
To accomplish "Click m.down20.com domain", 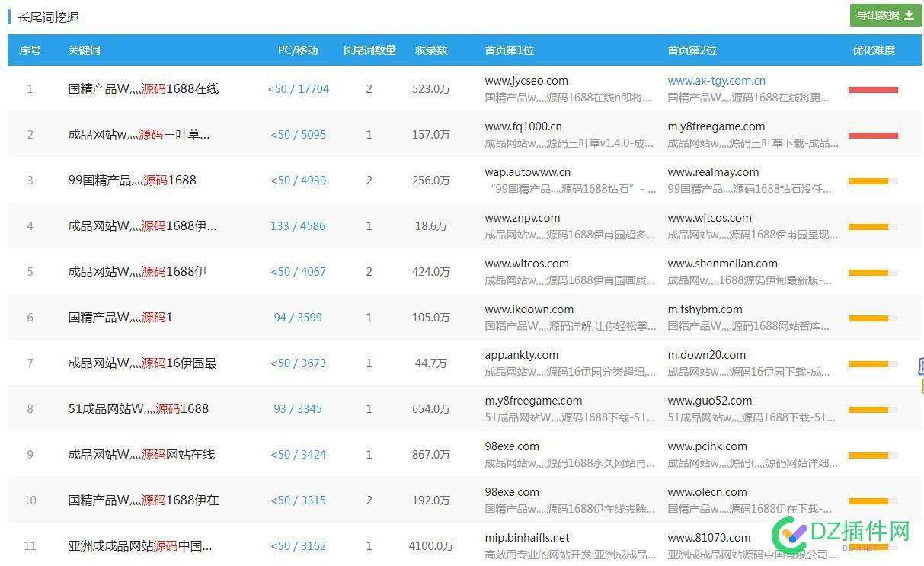I will (x=707, y=355).
